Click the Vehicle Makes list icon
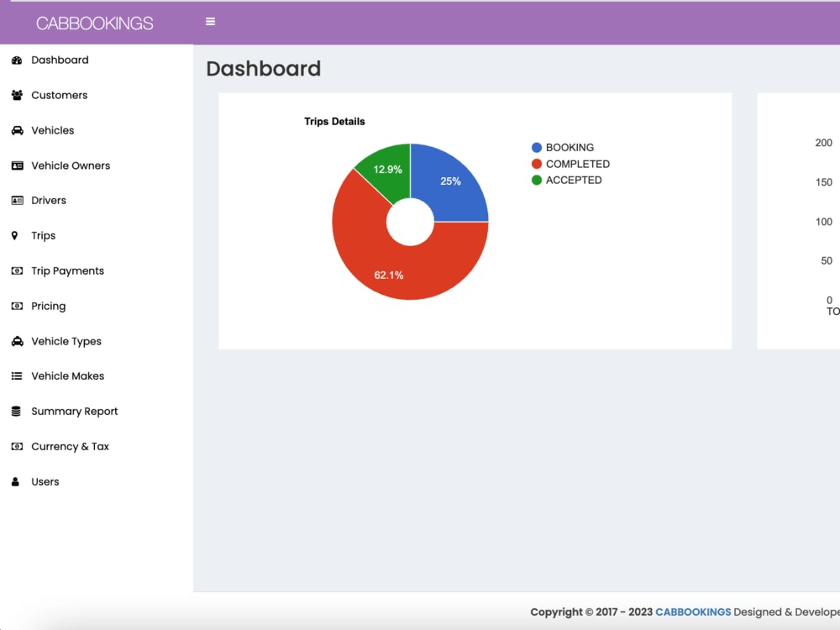This screenshot has height=630, width=840. [17, 376]
